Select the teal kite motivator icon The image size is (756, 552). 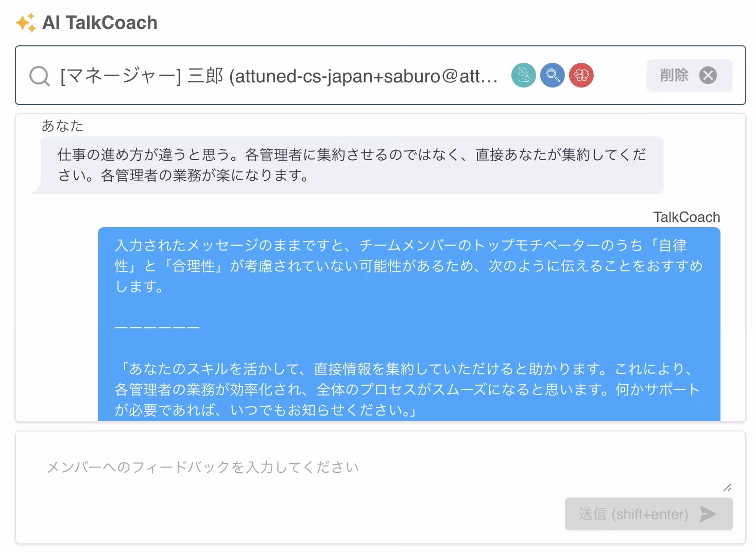pos(523,75)
